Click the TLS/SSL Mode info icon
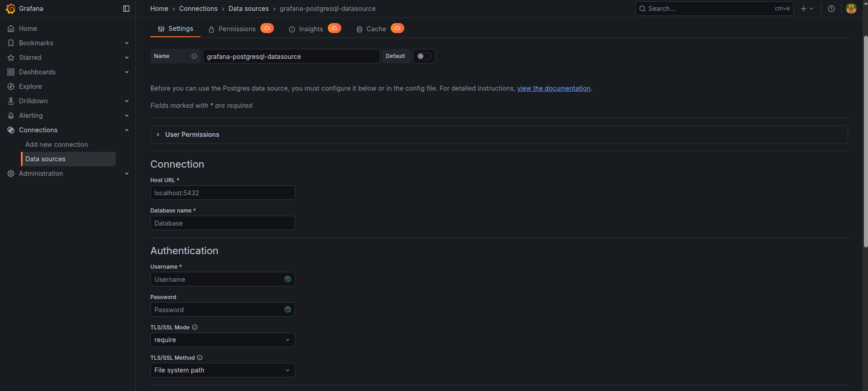The width and height of the screenshot is (868, 391). [x=195, y=327]
